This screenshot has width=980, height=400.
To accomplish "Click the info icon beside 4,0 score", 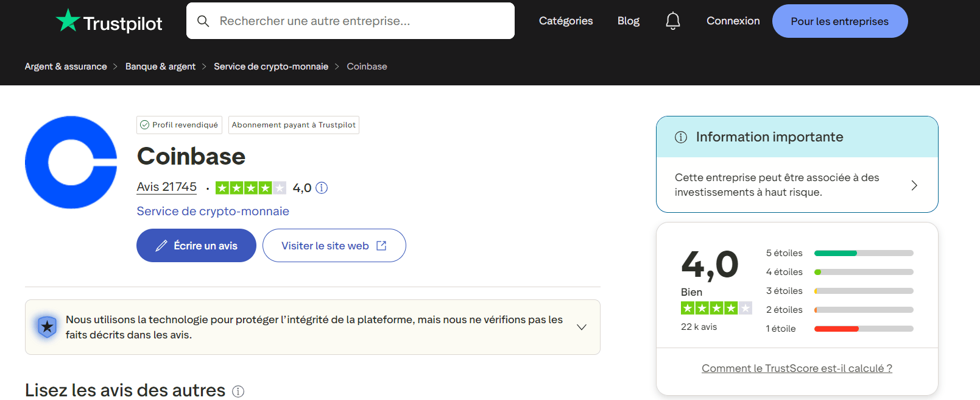I will 322,188.
